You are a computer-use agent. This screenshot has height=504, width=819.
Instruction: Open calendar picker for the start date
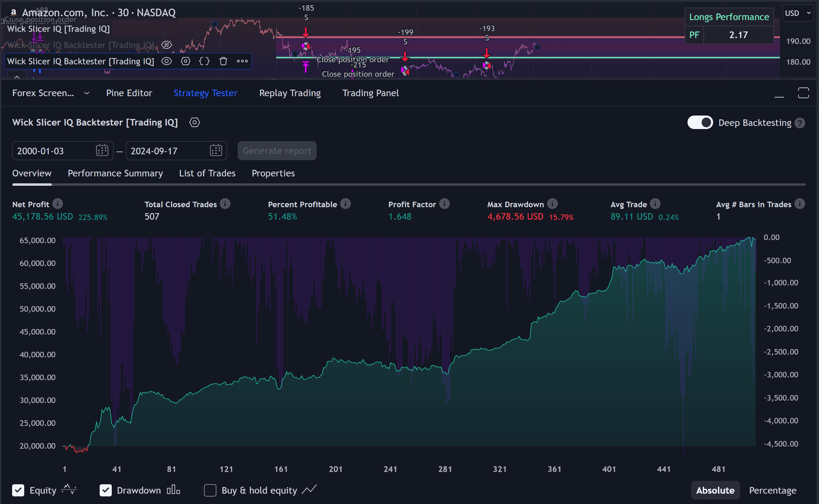[102, 150]
